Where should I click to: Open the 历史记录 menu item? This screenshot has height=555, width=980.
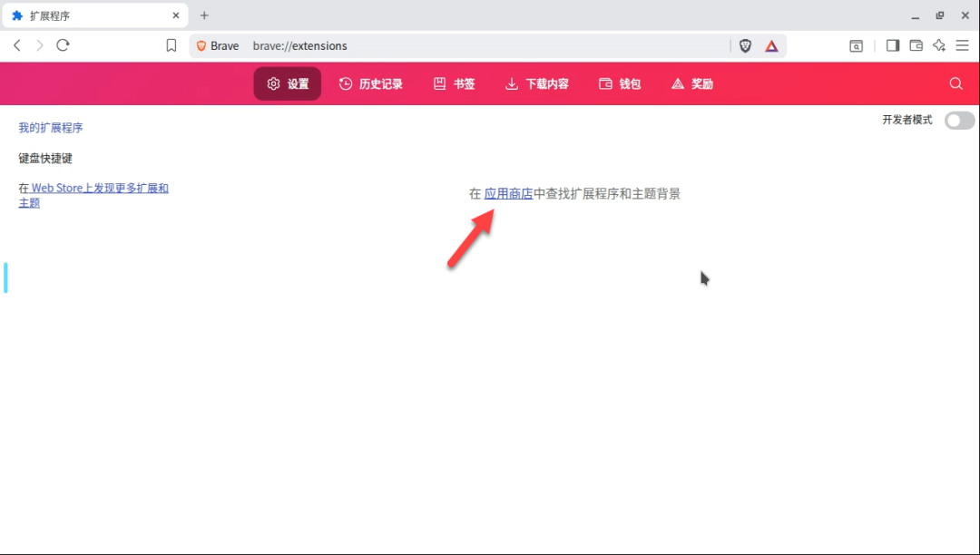(370, 83)
